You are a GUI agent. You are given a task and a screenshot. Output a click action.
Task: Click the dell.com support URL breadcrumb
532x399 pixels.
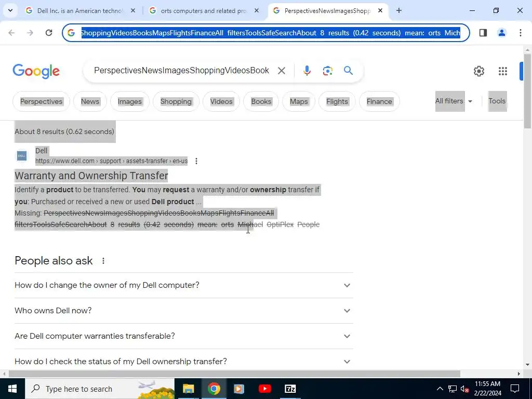(111, 161)
